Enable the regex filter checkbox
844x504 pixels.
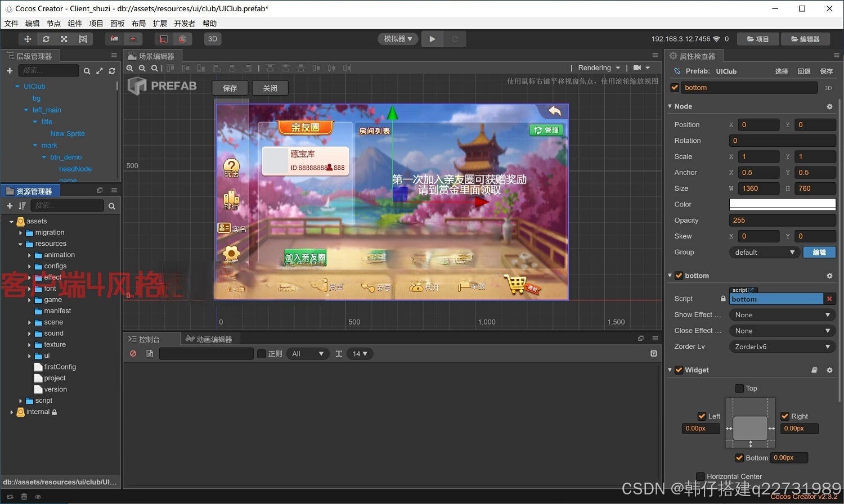tap(262, 354)
